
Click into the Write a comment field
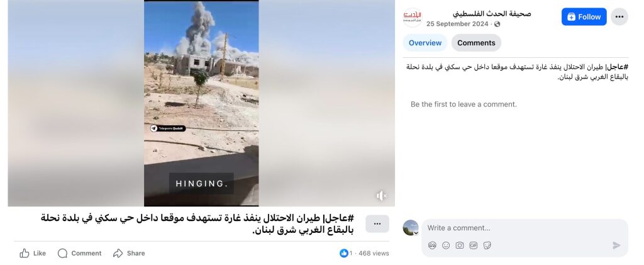[525, 228]
